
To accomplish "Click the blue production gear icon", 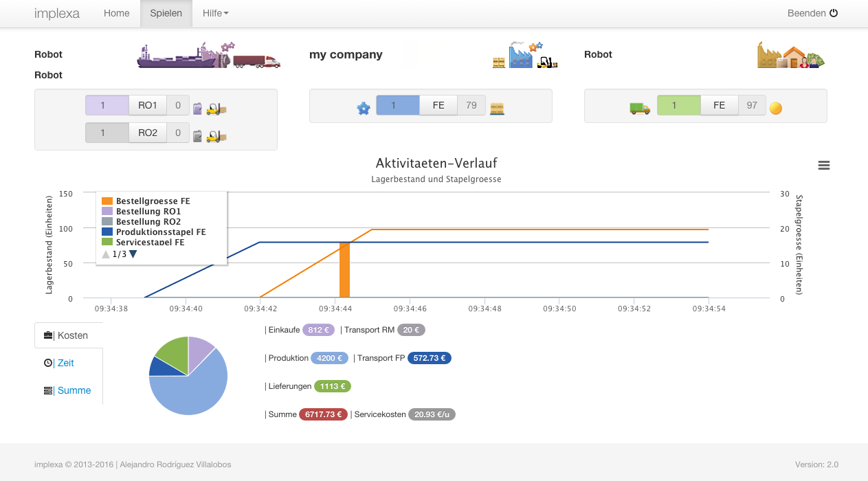I will coord(364,108).
